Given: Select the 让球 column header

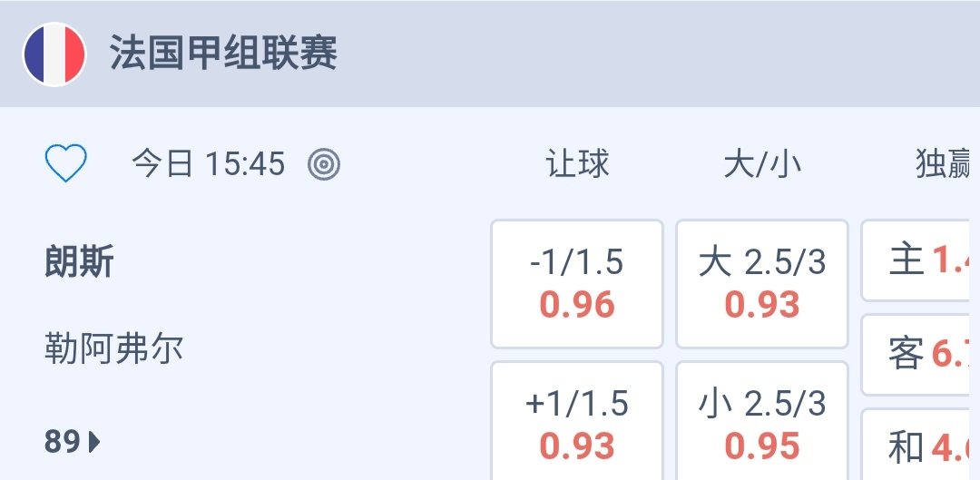Looking at the screenshot, I should [x=577, y=164].
